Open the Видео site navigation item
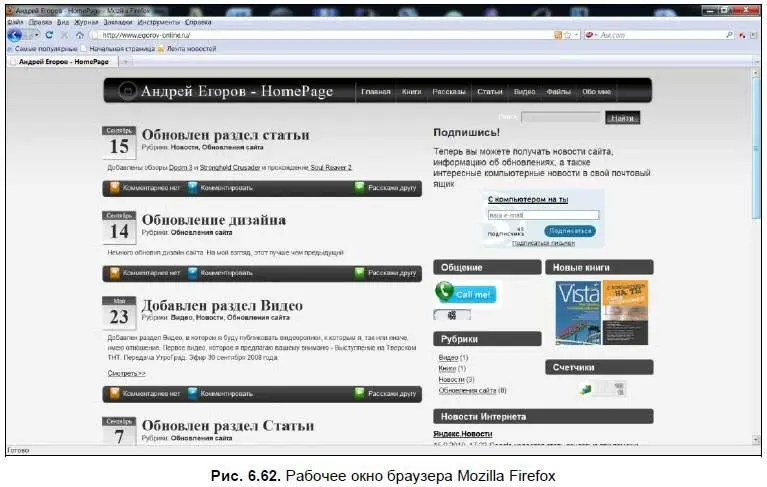Image resolution: width=767 pixels, height=487 pixels. [524, 91]
